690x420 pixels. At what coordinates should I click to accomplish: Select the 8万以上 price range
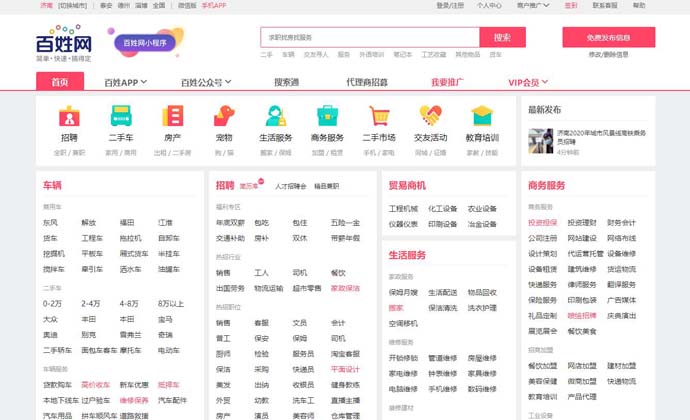pyautogui.click(x=171, y=304)
